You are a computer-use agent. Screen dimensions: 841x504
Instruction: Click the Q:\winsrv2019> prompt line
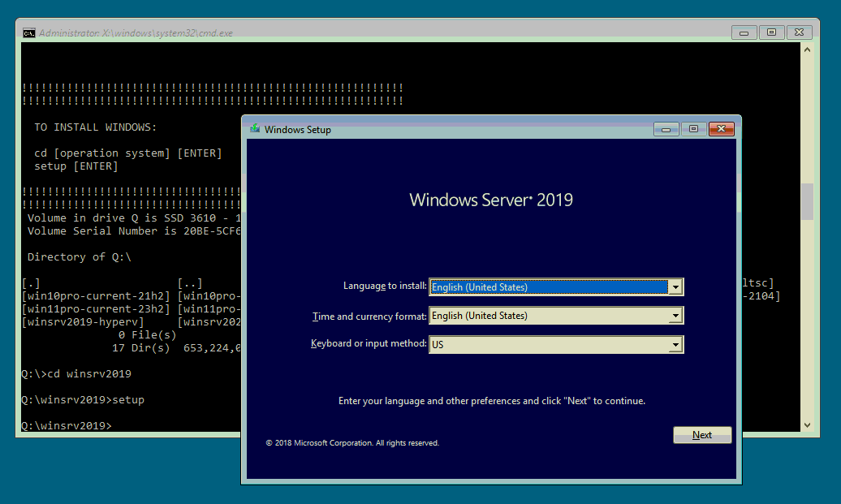point(67,425)
